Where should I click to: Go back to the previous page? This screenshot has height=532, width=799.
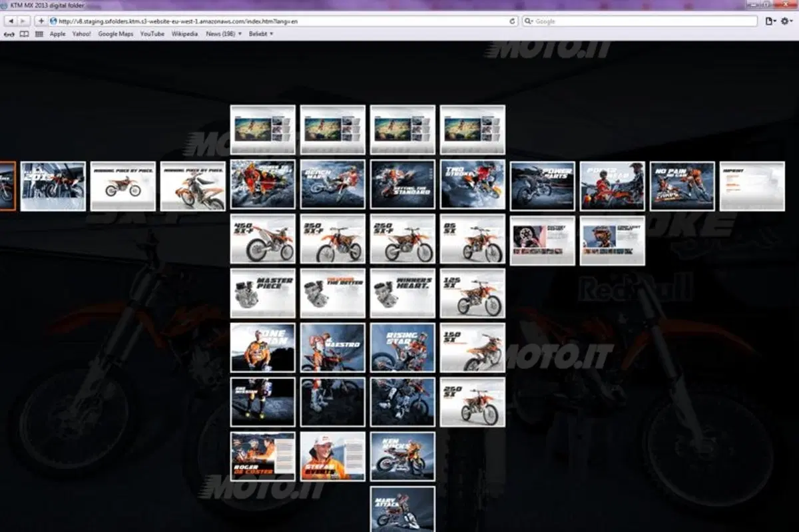point(11,21)
